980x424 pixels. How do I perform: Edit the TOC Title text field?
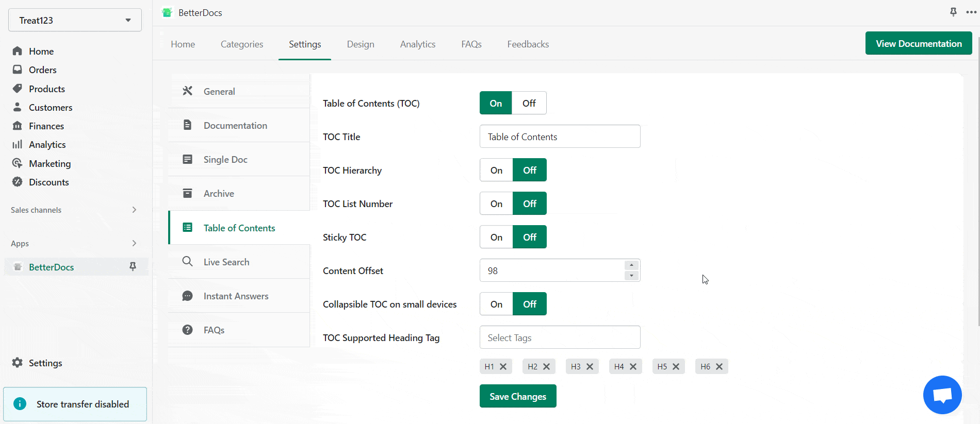click(x=560, y=137)
